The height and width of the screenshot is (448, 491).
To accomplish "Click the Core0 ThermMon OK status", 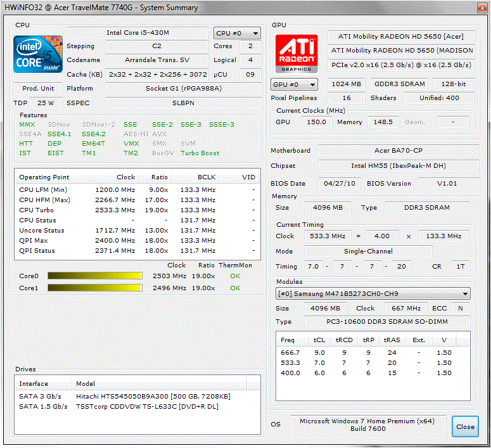I will click(235, 276).
